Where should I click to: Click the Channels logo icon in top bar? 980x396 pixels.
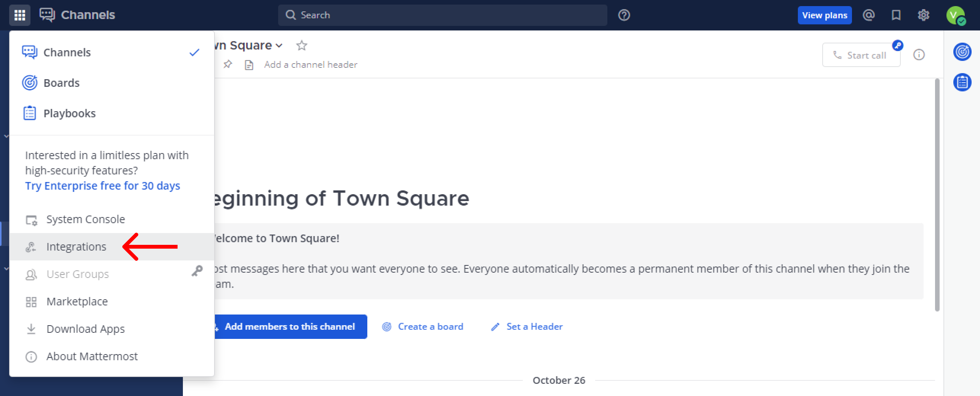pyautogui.click(x=47, y=15)
